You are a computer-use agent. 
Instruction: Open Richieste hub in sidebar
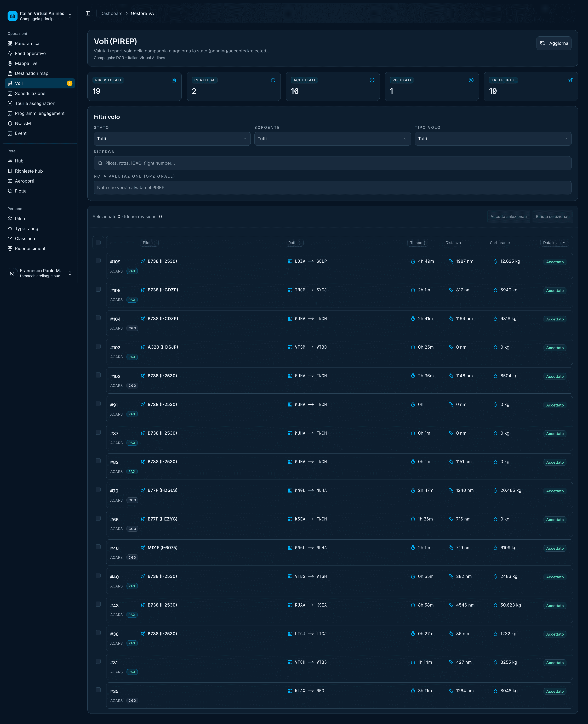[40, 171]
